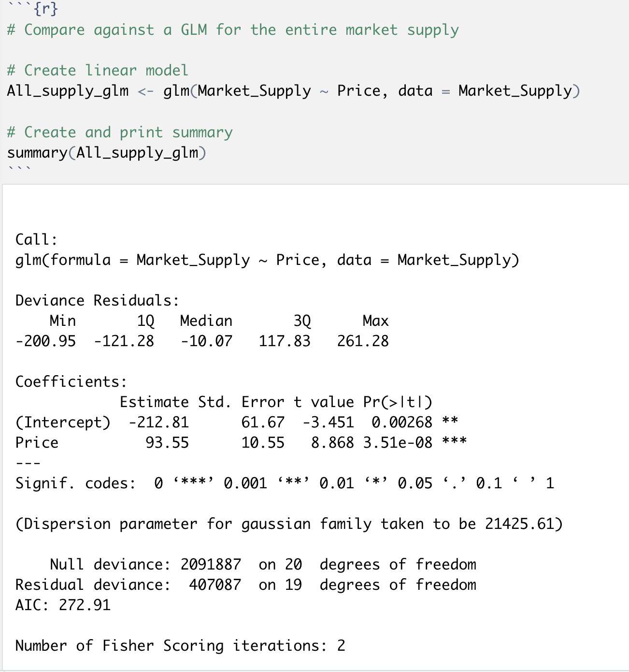629x672 pixels.
Task: Click the AIC value 272.91
Action: pos(85,605)
